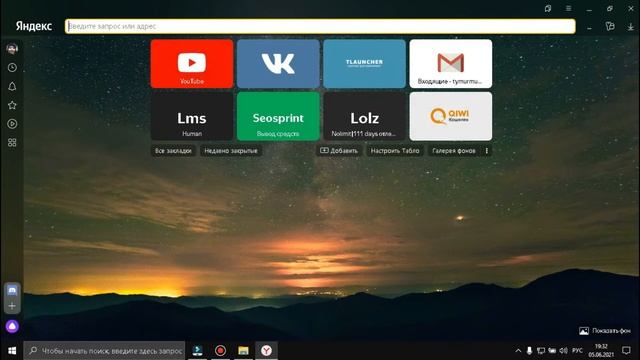Click Настроить Табло button
This screenshot has width=640, height=360.
tap(395, 151)
